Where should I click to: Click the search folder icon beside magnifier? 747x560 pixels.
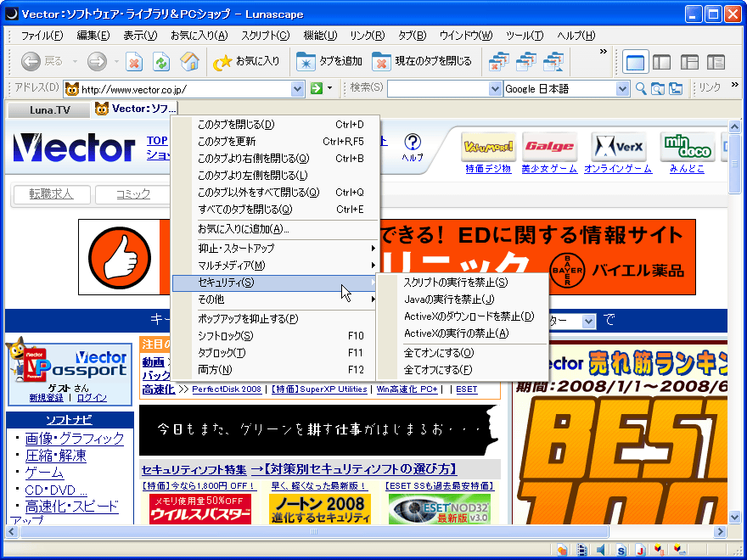[x=658, y=88]
